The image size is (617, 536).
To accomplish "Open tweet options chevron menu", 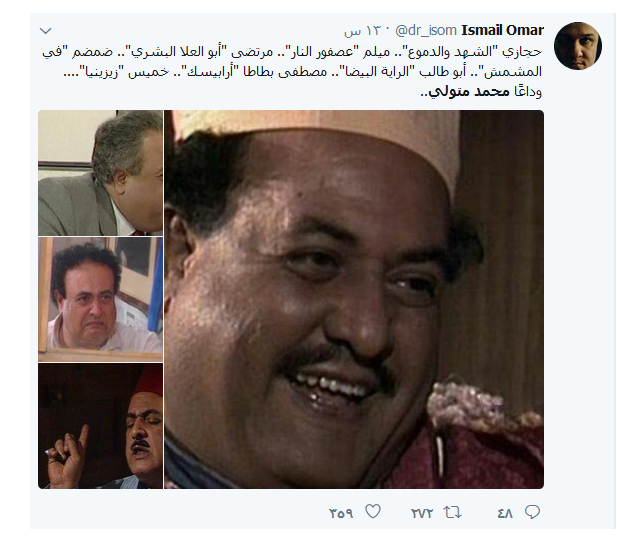I will coord(46,31).
